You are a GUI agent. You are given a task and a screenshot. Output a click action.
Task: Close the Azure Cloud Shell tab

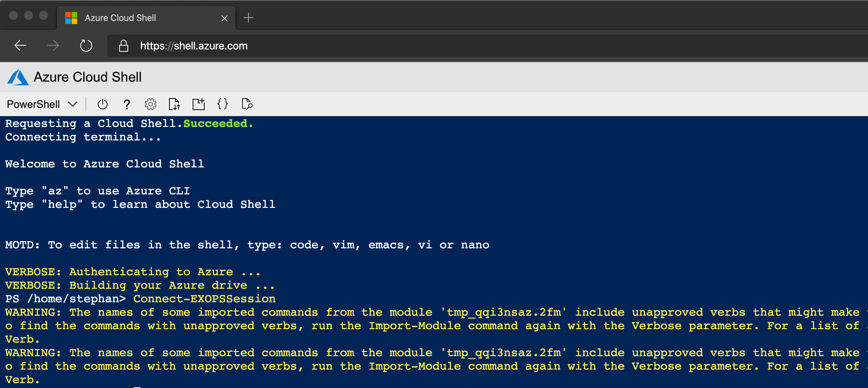click(224, 18)
